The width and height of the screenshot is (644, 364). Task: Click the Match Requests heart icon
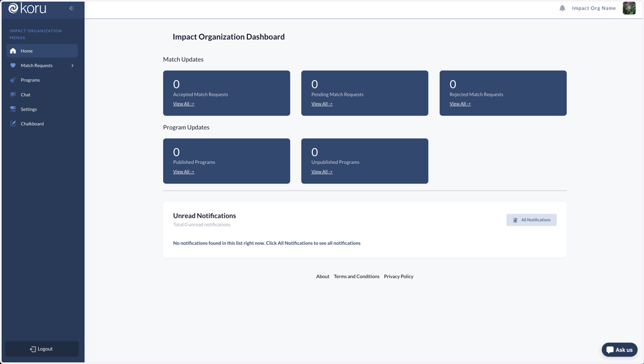[13, 65]
